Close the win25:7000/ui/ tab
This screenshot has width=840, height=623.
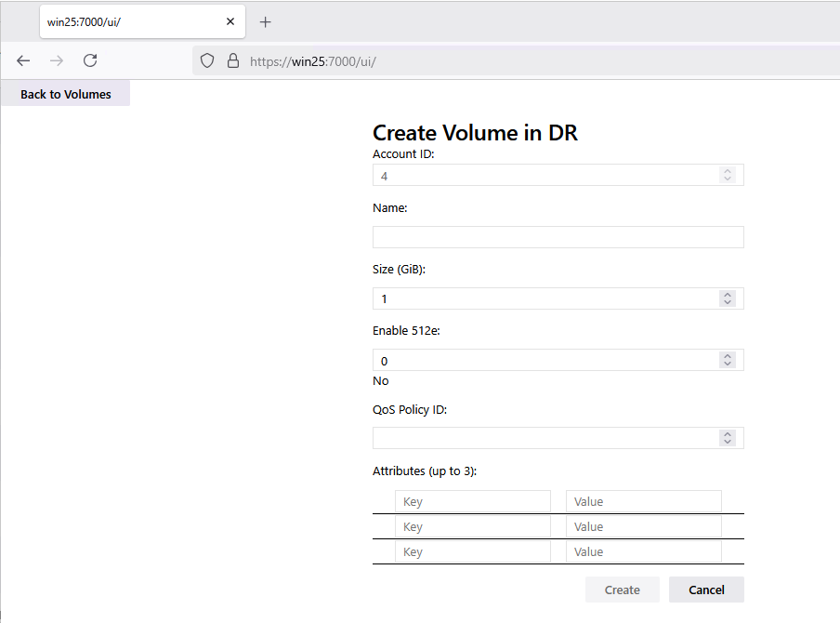[x=230, y=21]
